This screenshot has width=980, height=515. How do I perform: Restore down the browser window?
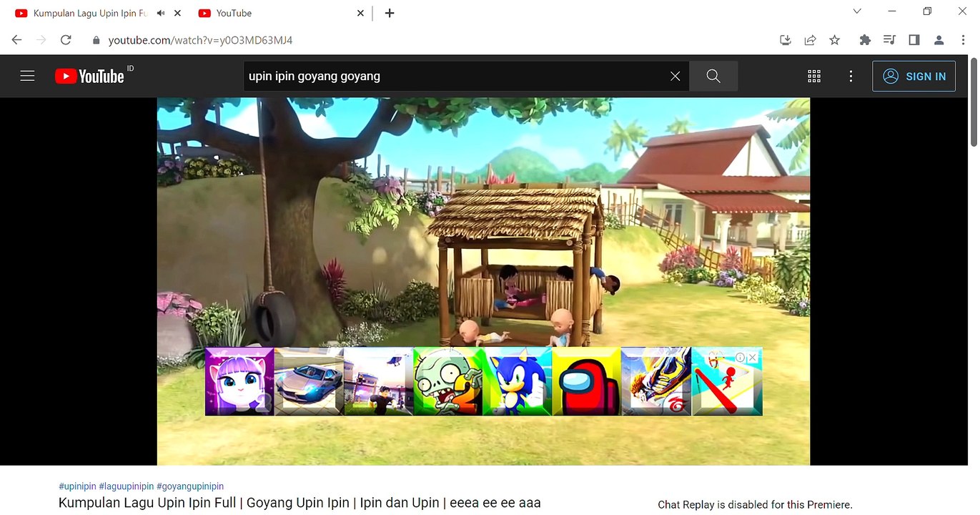[x=927, y=11]
